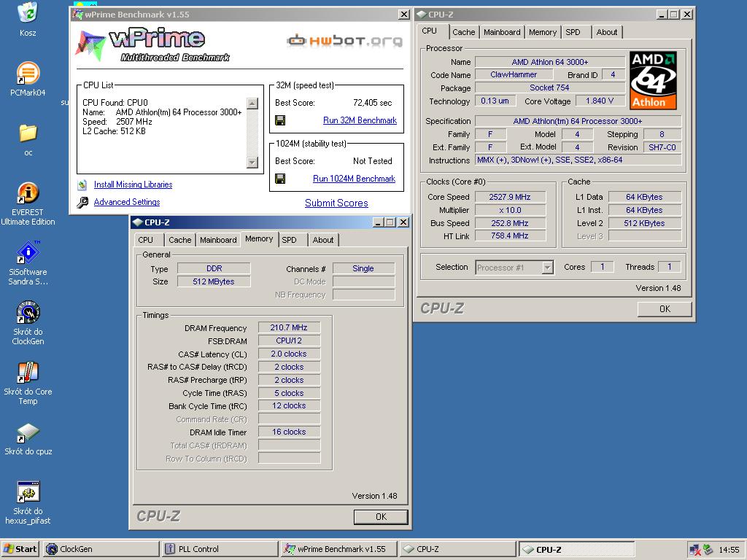Open the Kosz recycle bin icon
The image size is (747, 560).
28,13
